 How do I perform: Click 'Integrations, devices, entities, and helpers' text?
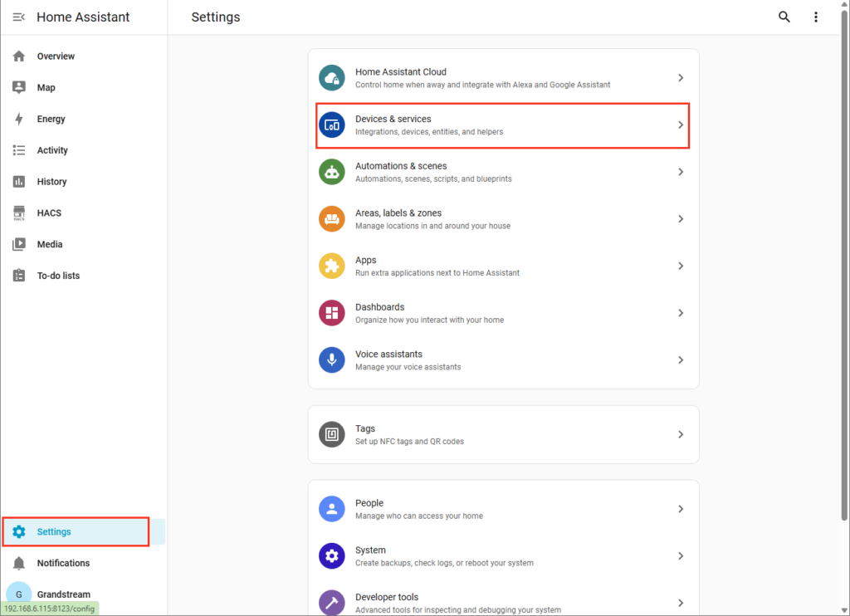pos(429,132)
